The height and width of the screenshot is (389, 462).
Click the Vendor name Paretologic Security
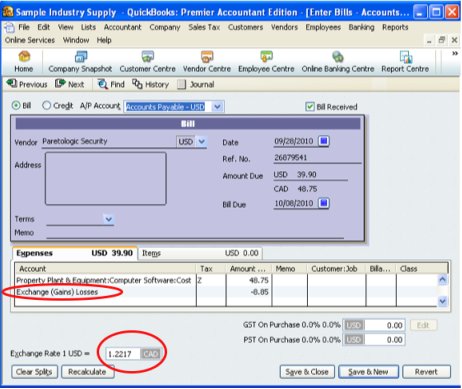point(108,141)
